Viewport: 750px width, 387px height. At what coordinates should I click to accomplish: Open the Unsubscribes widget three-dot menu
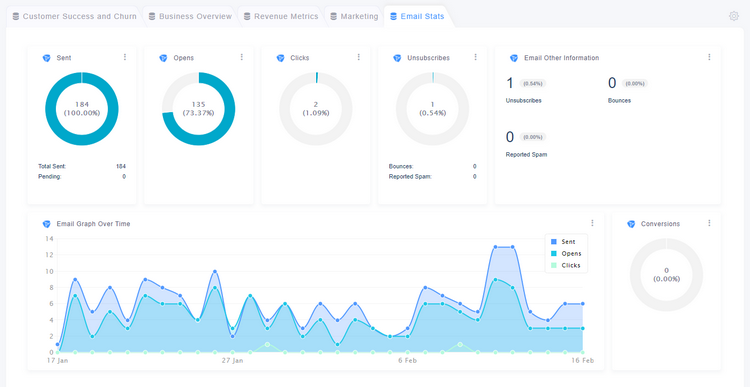475,57
